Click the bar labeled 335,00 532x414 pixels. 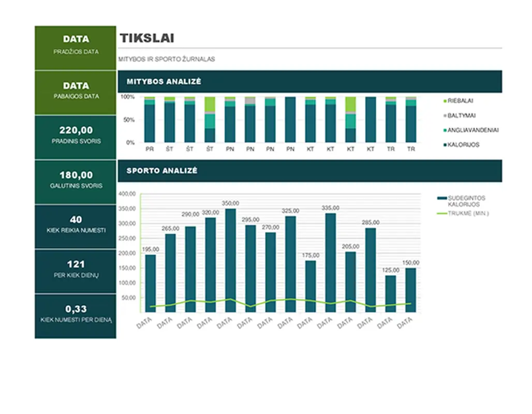331,261
